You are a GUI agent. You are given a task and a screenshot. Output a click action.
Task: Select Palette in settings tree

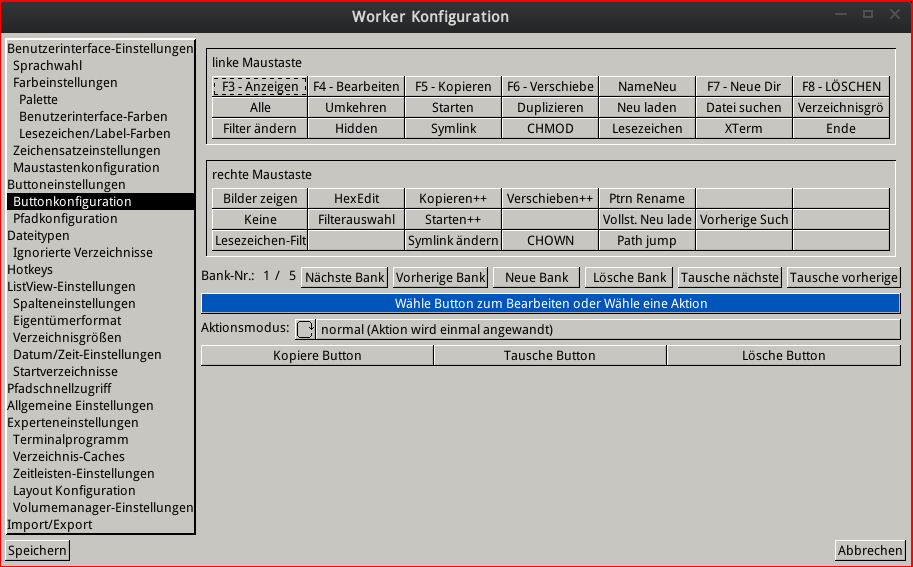(x=38, y=100)
